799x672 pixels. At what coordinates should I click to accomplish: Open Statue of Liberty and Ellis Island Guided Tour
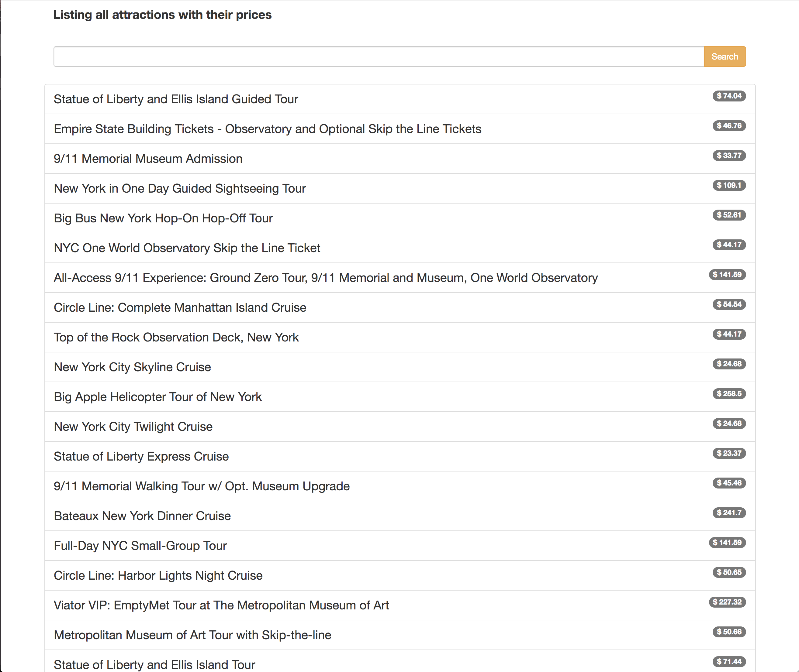[x=176, y=99]
